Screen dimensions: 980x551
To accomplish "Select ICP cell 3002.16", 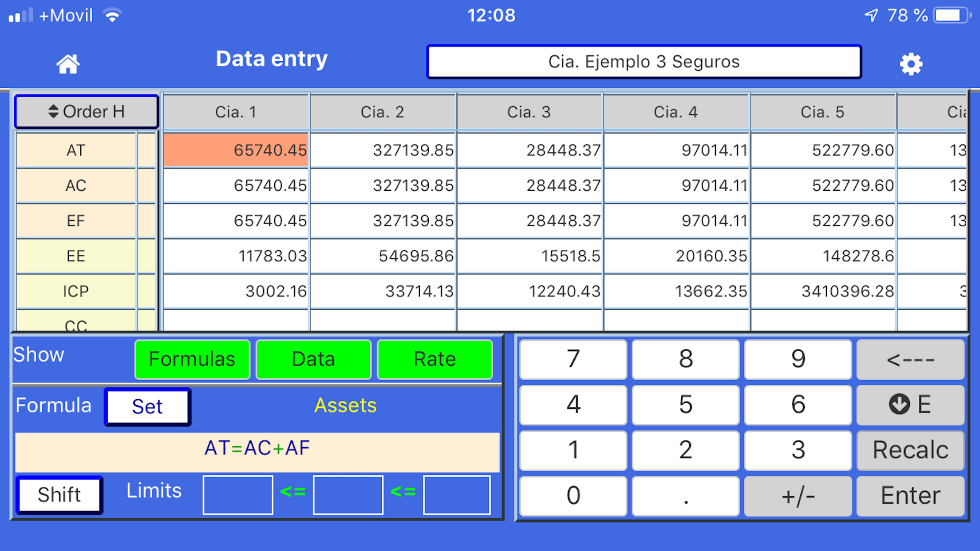I will [236, 291].
